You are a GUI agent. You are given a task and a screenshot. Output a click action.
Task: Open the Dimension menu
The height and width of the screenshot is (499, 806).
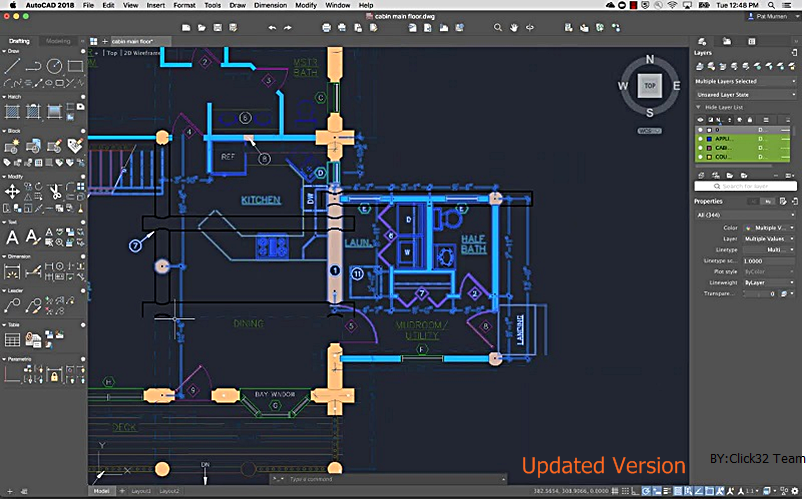click(269, 5)
